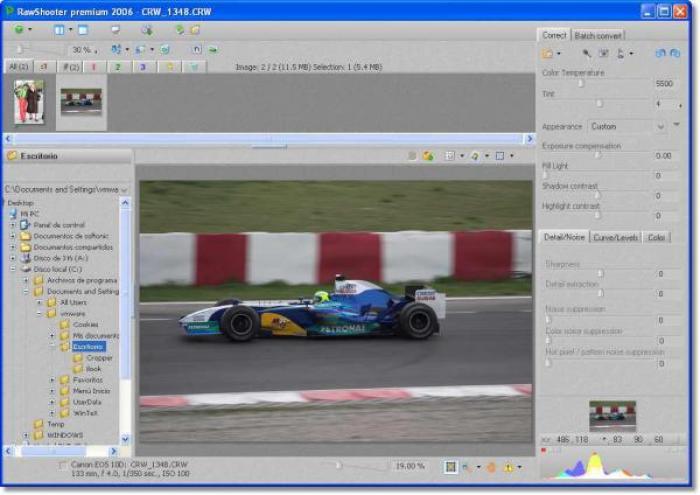Click folder tree scroll down arrow

point(125,439)
